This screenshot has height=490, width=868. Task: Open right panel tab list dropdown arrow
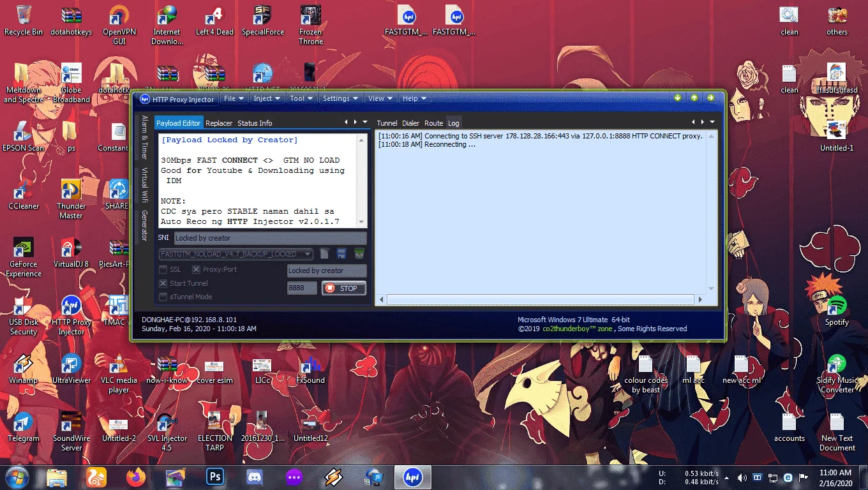pos(712,122)
